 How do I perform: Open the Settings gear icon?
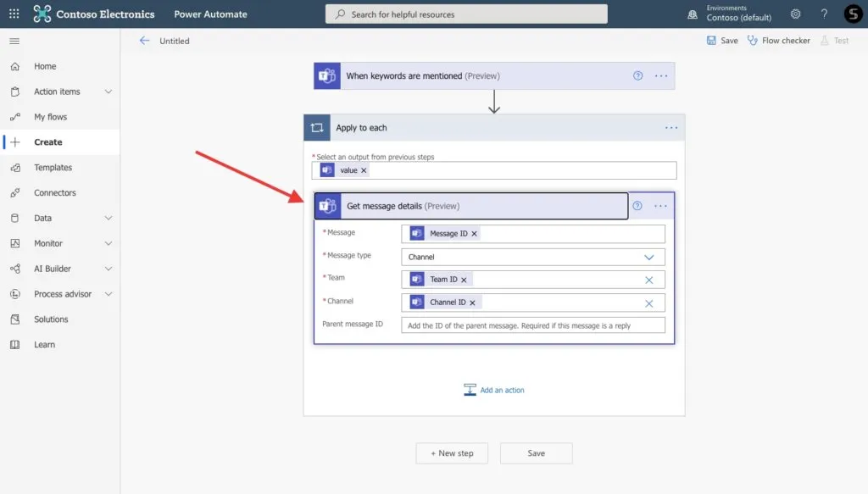tap(795, 14)
